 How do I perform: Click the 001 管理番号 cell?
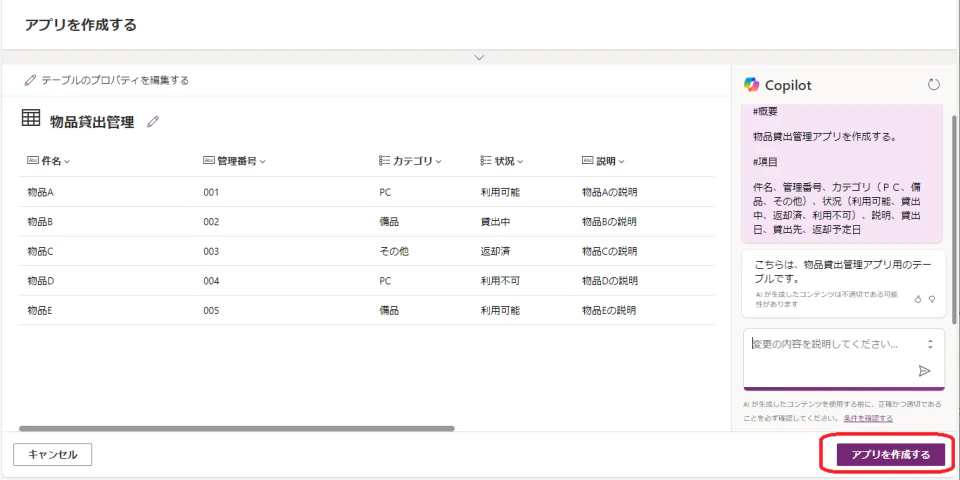[x=211, y=192]
